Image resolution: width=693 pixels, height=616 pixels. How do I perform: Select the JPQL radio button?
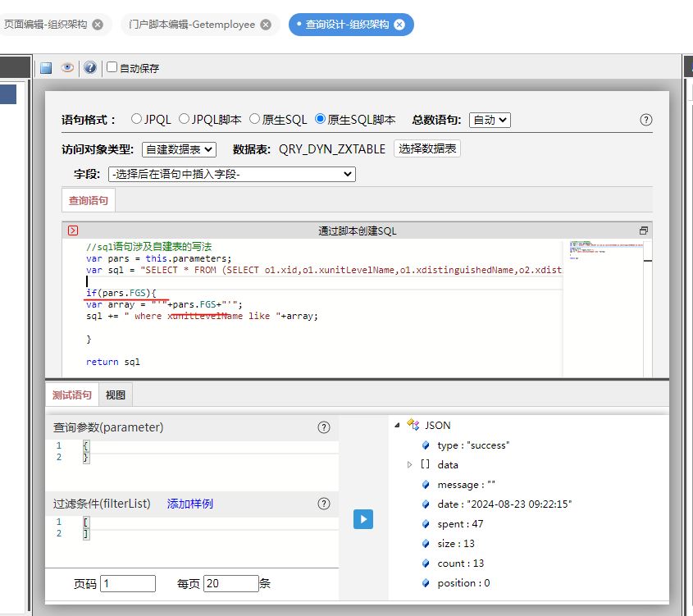137,119
